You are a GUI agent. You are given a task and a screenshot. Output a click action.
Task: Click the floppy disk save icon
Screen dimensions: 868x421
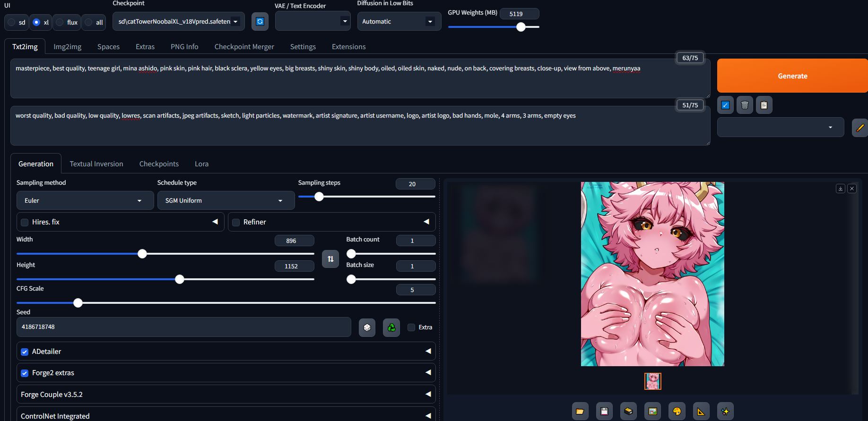click(x=604, y=411)
